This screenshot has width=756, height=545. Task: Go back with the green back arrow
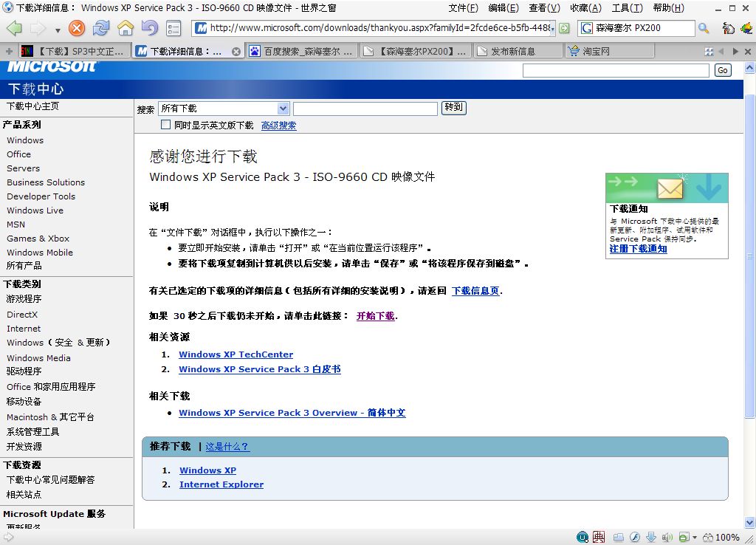(x=13, y=28)
